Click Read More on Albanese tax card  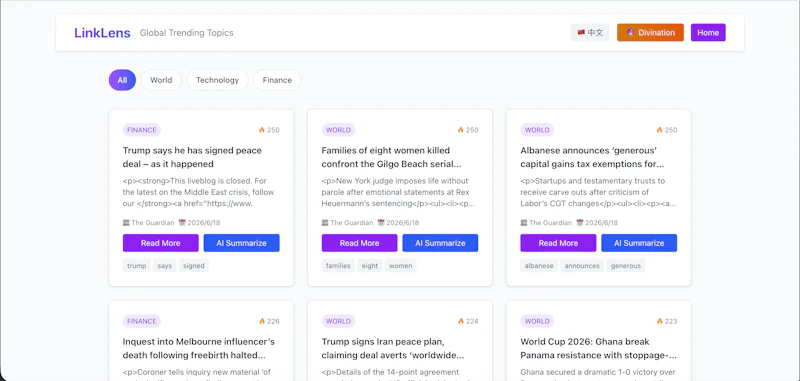(558, 243)
